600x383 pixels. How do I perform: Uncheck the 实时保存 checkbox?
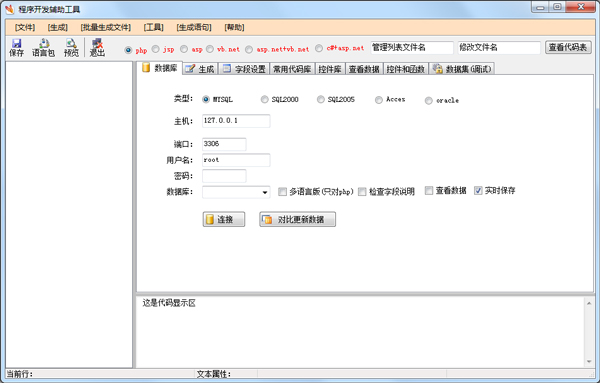[x=478, y=191]
